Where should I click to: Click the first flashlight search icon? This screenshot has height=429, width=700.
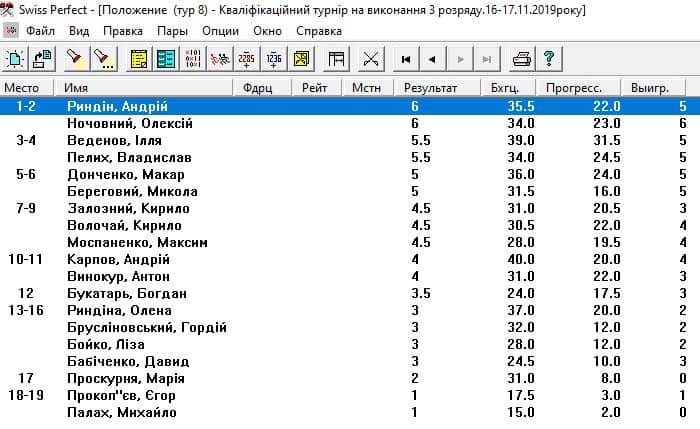point(76,59)
